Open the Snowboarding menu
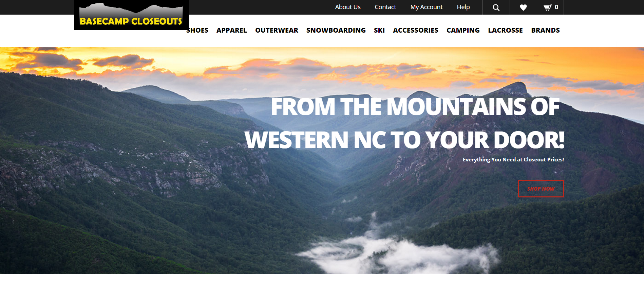644x281 pixels. click(336, 30)
